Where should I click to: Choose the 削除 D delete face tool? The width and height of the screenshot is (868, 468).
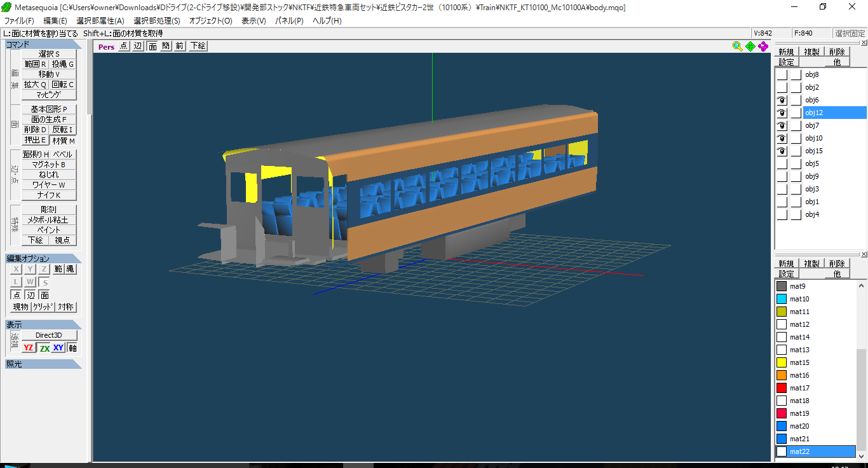pos(36,130)
